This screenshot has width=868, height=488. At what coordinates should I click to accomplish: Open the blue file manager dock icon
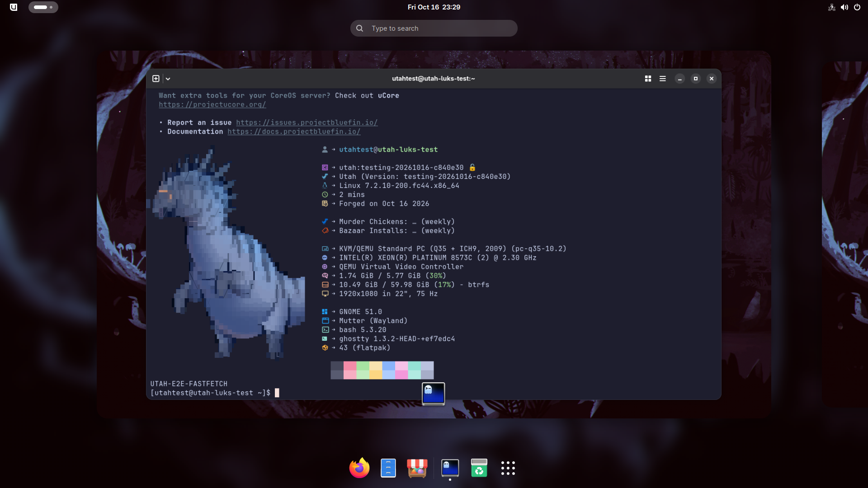point(388,468)
